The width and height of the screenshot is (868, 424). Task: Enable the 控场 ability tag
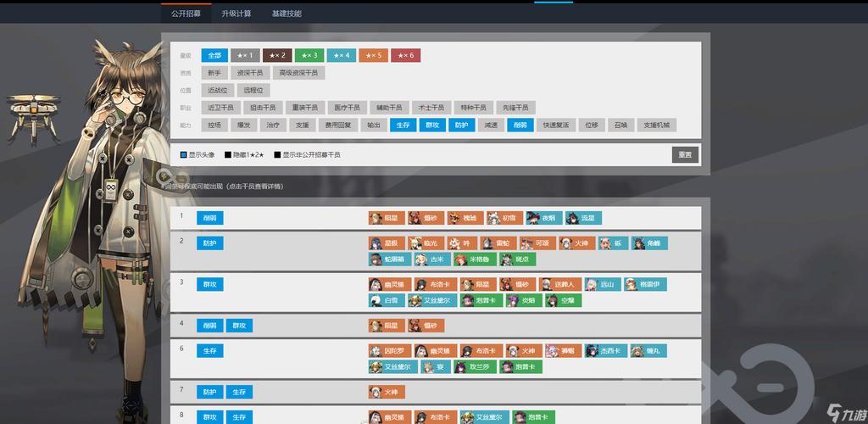(214, 126)
